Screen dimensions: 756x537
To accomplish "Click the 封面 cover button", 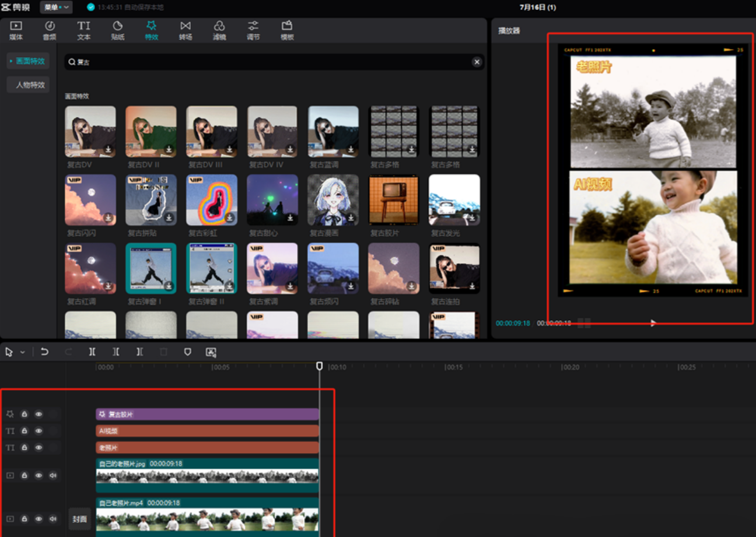I will [x=79, y=519].
